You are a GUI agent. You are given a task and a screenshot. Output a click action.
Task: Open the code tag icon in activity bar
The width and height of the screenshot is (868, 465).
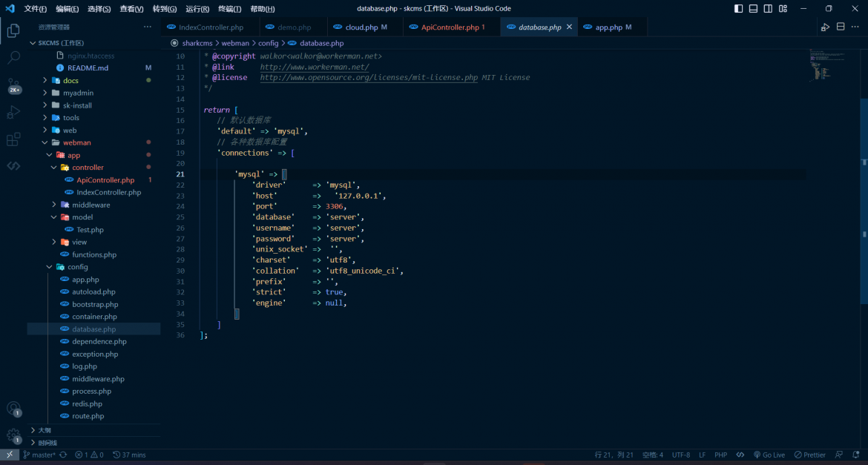pyautogui.click(x=13, y=165)
